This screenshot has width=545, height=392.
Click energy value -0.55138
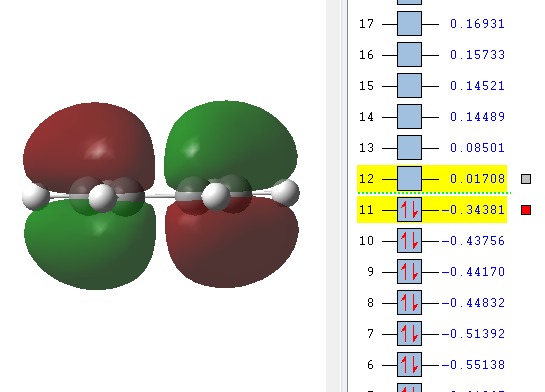click(x=473, y=365)
